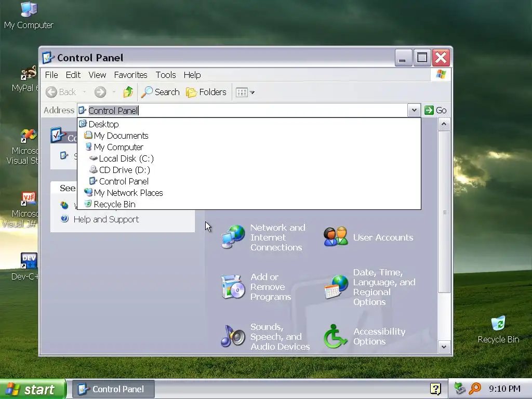Select My Documents in the address list
Image resolution: width=532 pixels, height=399 pixels.
[249, 136]
